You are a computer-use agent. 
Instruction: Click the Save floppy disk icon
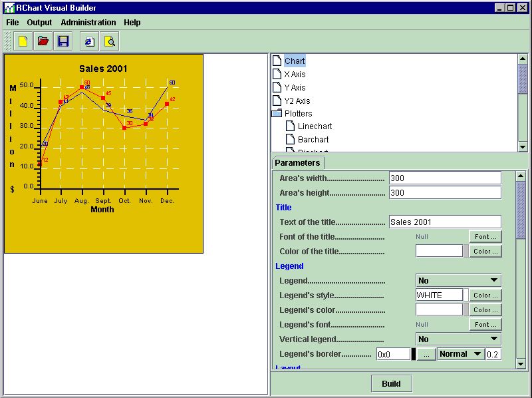(x=63, y=41)
